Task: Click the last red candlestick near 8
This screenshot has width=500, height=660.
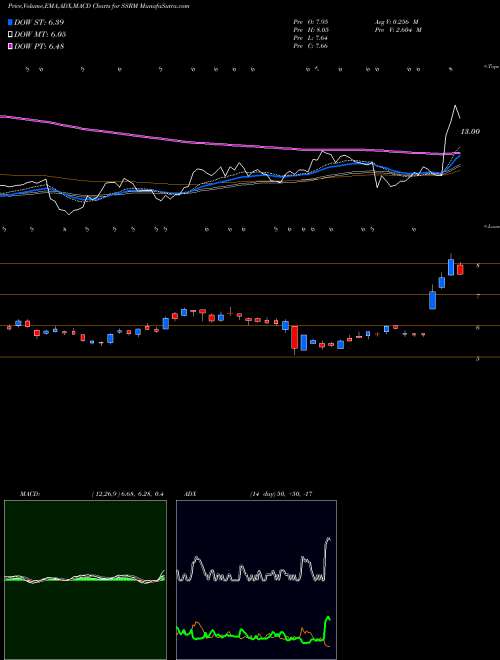Action: coord(460,269)
